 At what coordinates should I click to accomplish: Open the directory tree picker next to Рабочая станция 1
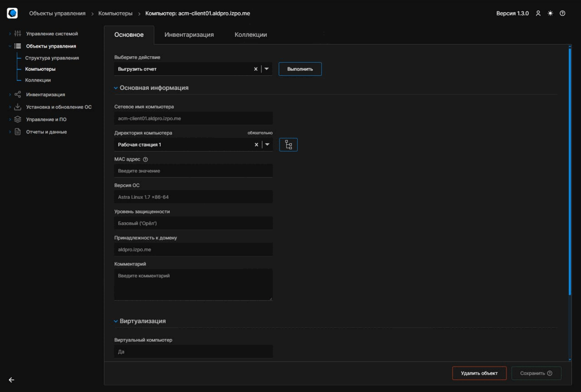(x=288, y=144)
